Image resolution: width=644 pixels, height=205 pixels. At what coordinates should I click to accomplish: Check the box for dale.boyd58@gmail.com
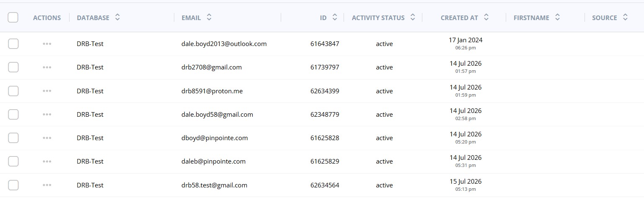coord(13,114)
